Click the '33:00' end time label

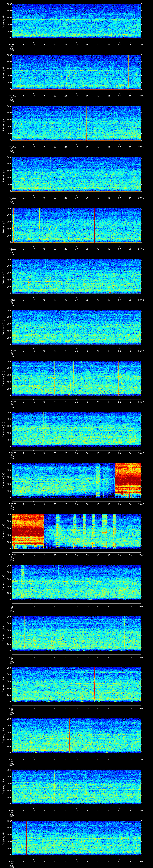coord(141,862)
